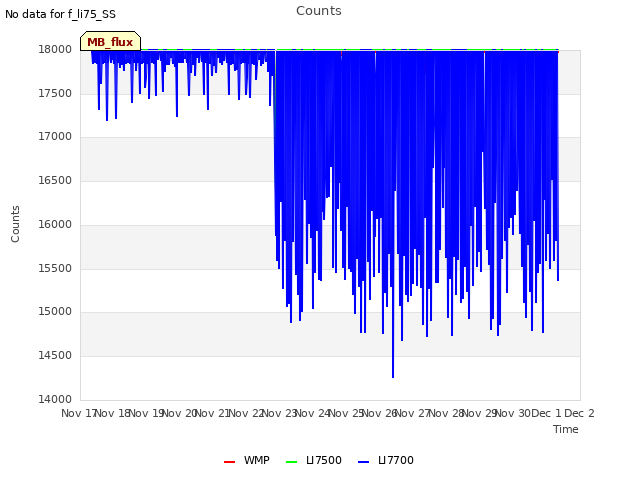The width and height of the screenshot is (640, 480).
Task: Click the 14500 y-axis tick label
Action: coord(55,356)
